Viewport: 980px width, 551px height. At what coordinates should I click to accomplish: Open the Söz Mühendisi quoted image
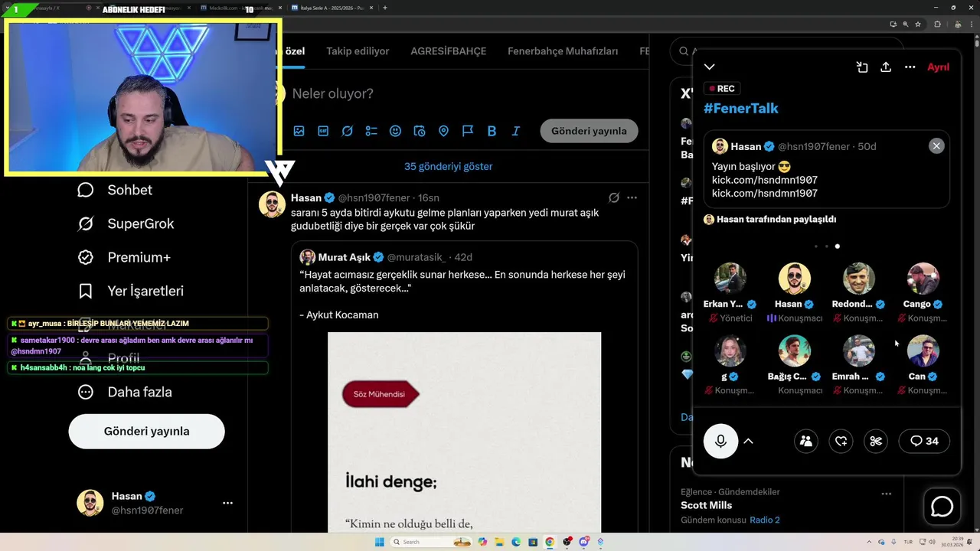[465, 432]
